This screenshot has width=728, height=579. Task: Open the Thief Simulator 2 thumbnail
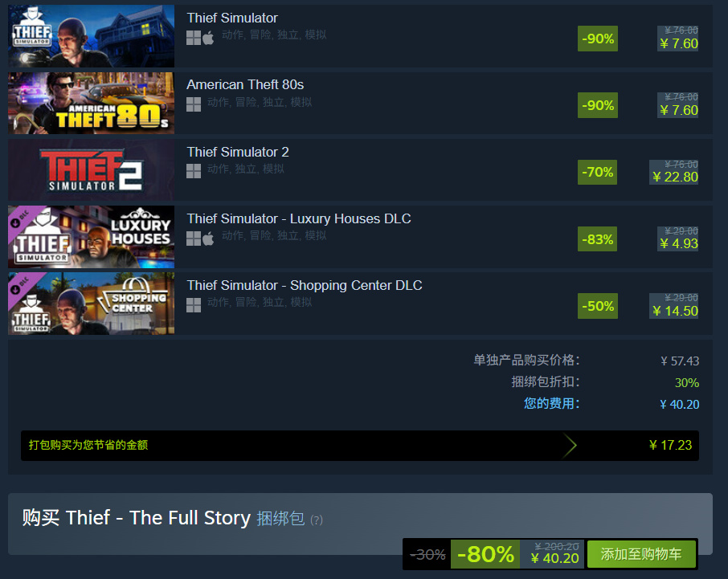[92, 169]
